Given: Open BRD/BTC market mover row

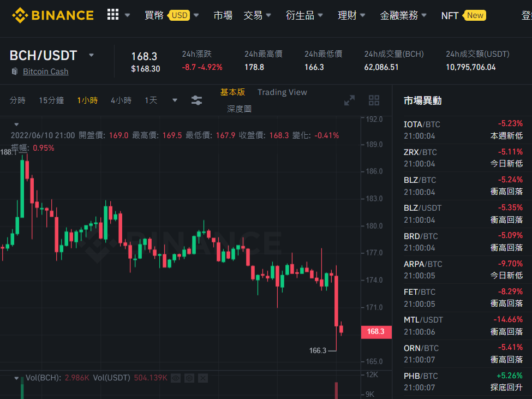Looking at the screenshot, I should click(463, 242).
